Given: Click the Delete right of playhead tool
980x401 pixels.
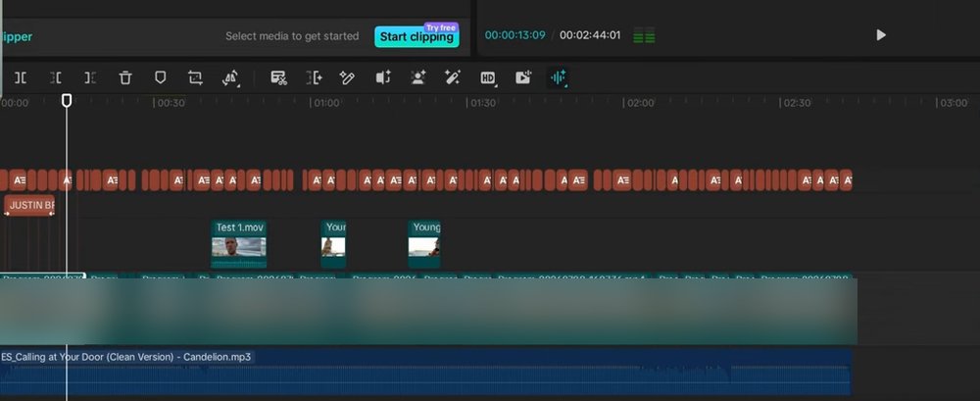Looking at the screenshot, I should [x=90, y=77].
